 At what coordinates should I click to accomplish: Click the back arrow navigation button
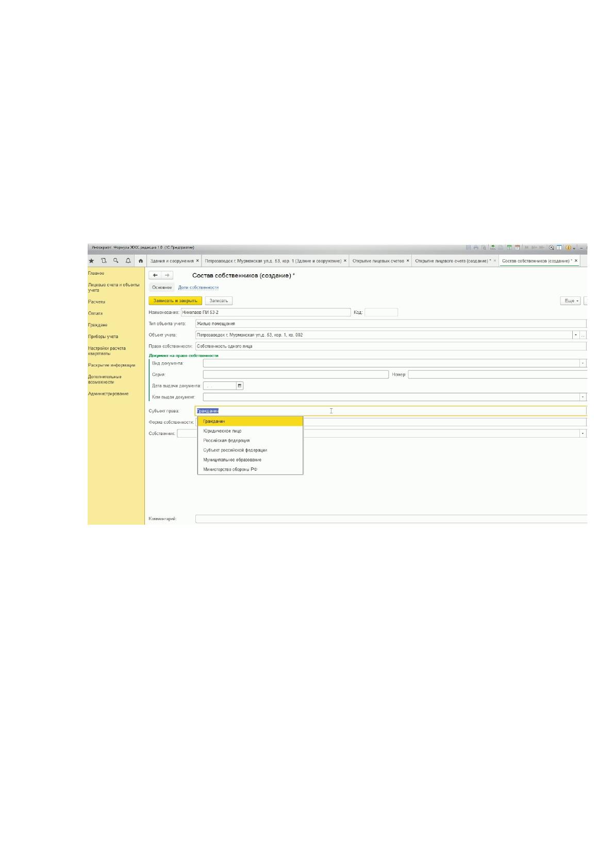point(155,275)
